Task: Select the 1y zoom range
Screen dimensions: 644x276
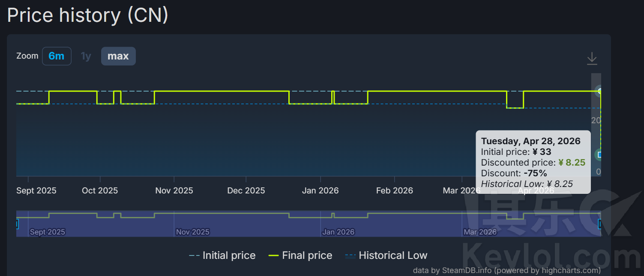Action: 86,56
